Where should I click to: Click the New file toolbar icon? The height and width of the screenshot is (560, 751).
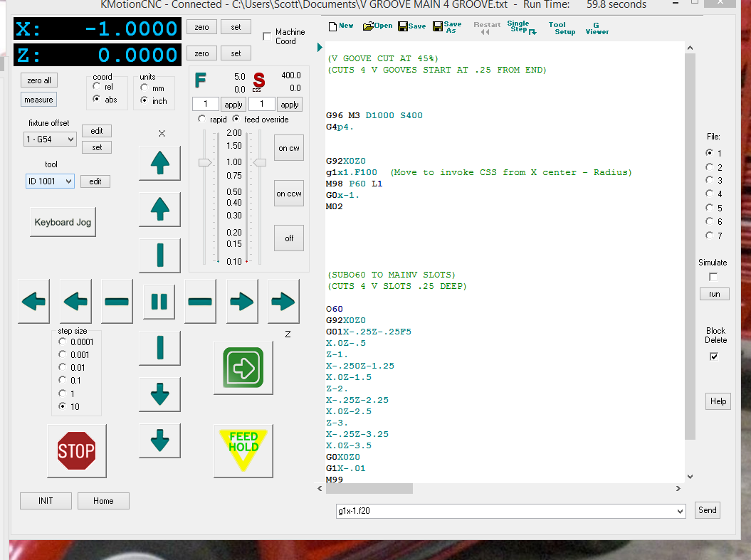pos(340,26)
